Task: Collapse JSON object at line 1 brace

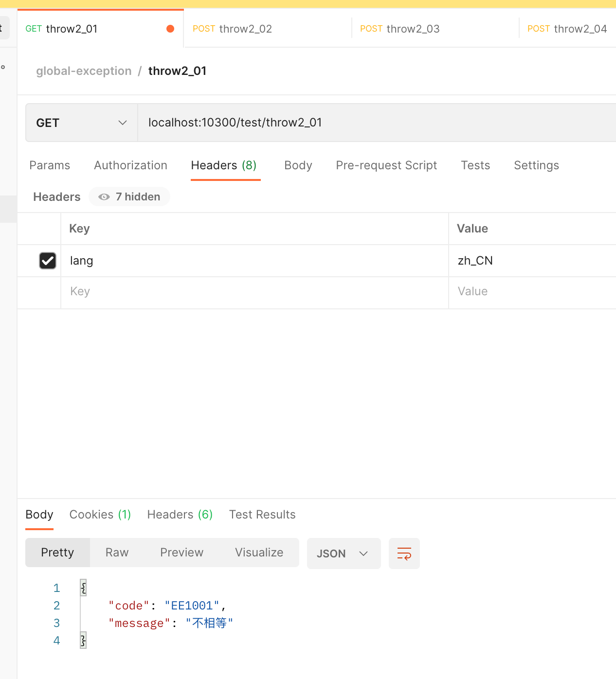Action: [x=83, y=588]
